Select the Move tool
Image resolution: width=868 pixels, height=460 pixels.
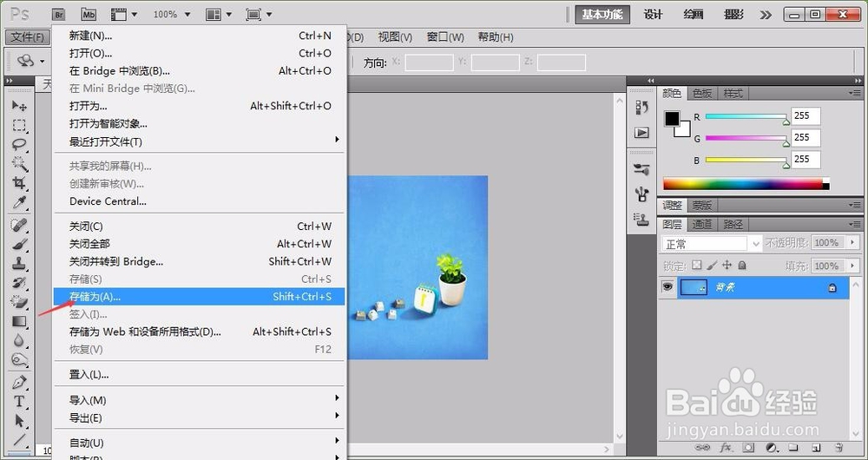[19, 105]
